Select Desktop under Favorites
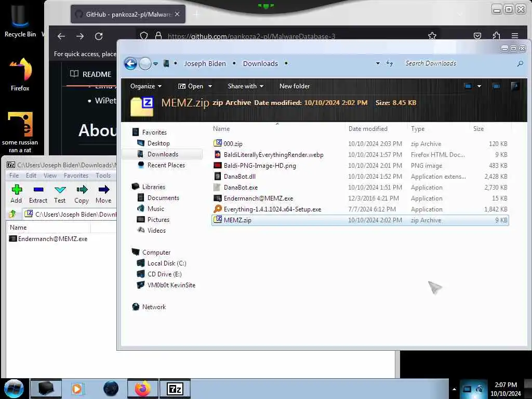 [158, 143]
